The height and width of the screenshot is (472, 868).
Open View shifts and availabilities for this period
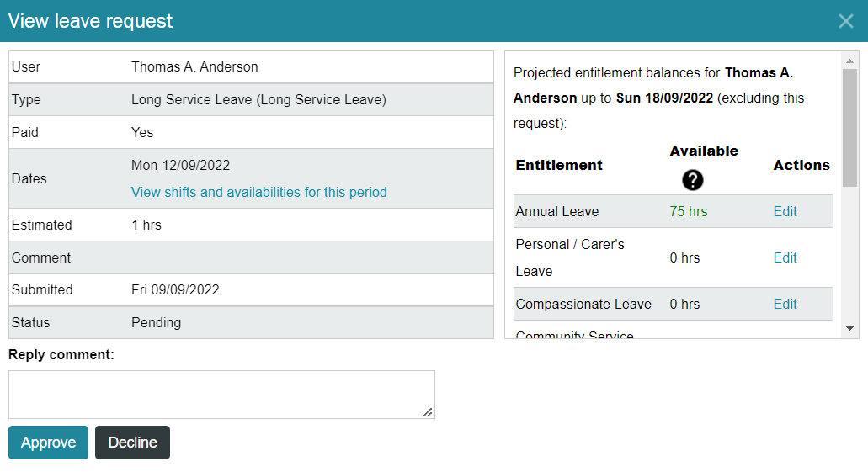point(258,192)
